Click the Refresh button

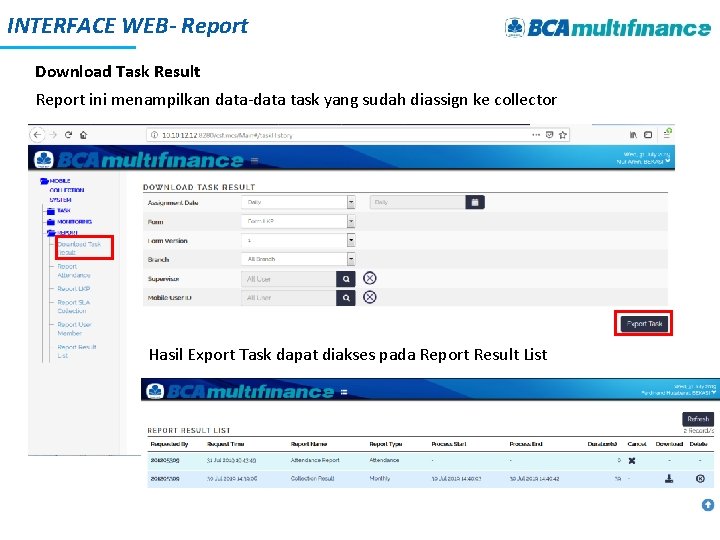(x=698, y=419)
